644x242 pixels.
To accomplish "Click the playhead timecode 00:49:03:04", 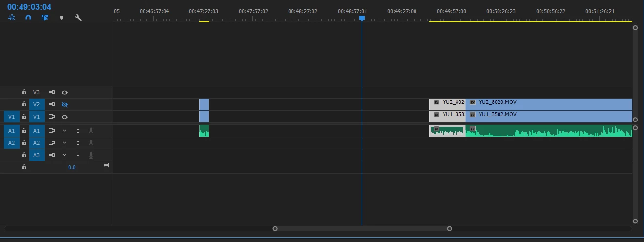I will (x=29, y=7).
